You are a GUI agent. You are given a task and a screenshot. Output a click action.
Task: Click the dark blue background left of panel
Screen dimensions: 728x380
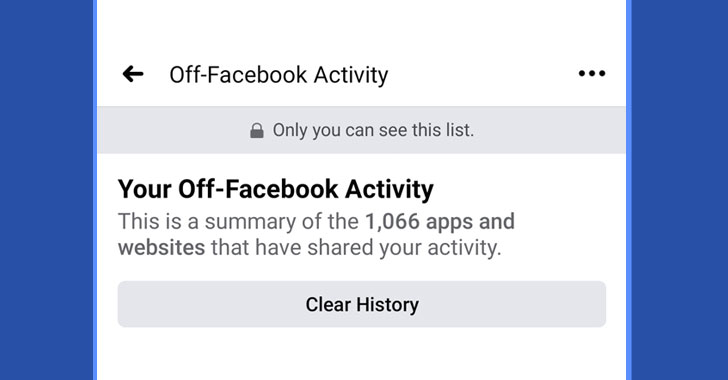(x=46, y=190)
